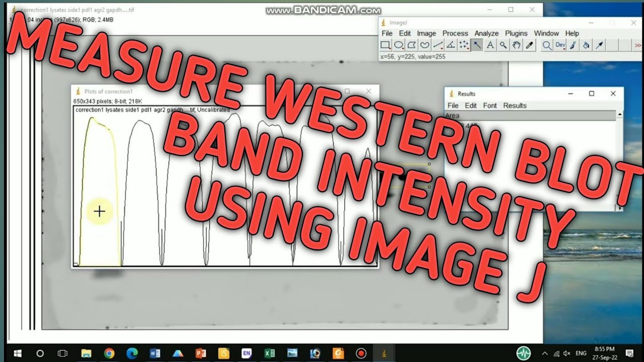This screenshot has height=362, width=644.
Task: Show hidden system tray icons chevron
Action: coord(545,353)
